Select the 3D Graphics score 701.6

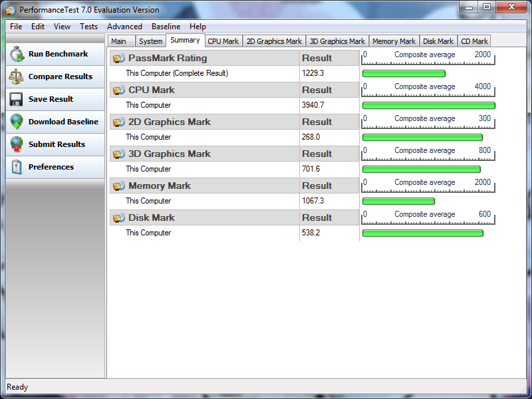tap(311, 169)
